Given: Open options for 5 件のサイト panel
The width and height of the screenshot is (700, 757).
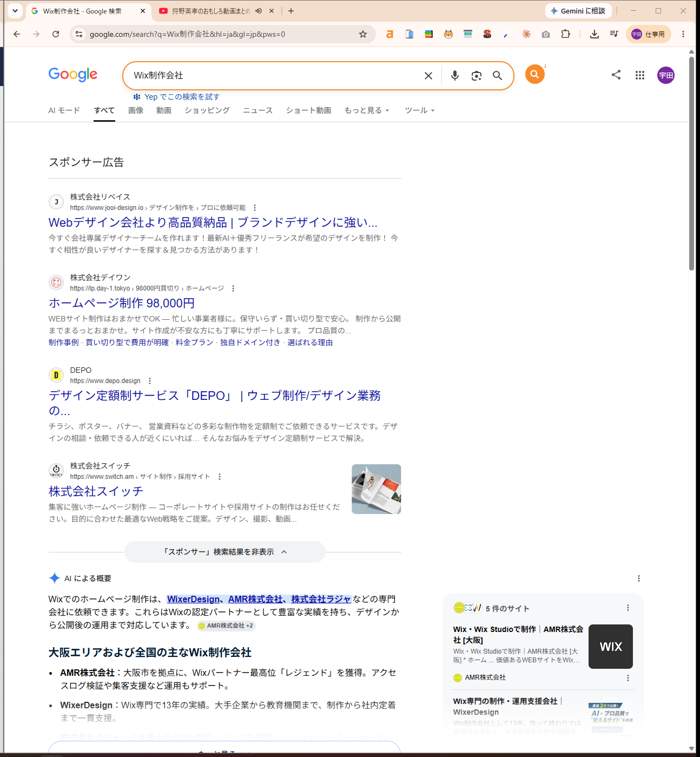Looking at the screenshot, I should [x=628, y=608].
